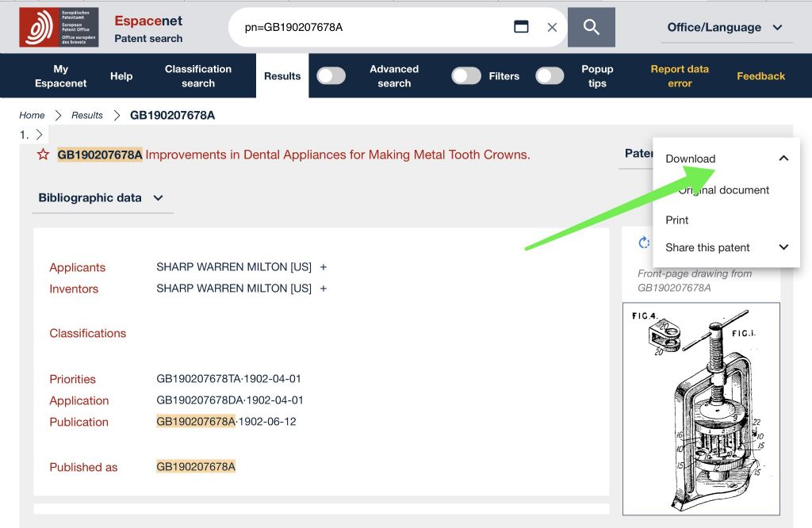Click Results in the breadcrumb
This screenshot has height=528, width=812.
pyautogui.click(x=87, y=115)
